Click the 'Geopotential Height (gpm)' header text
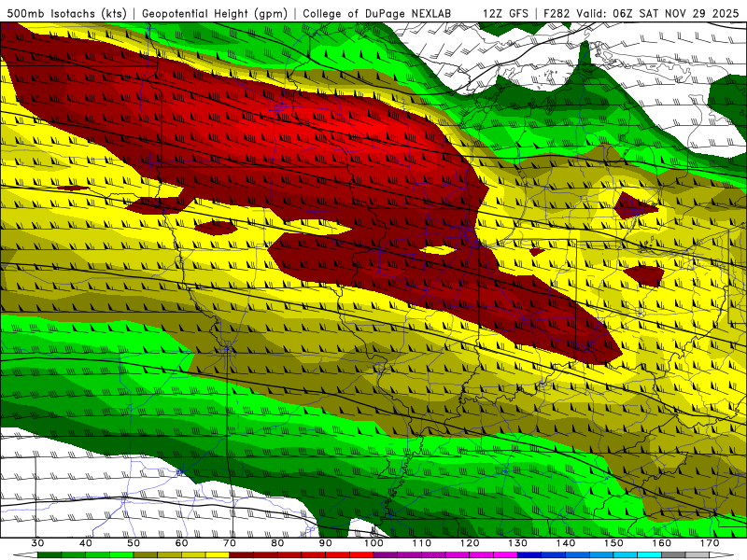Image resolution: width=747 pixels, height=560 pixels. [215, 13]
